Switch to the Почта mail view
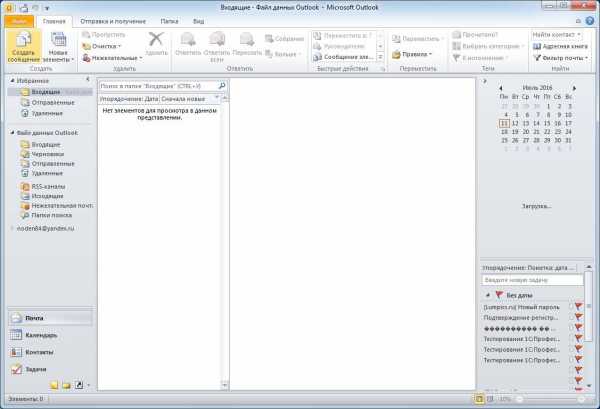The image size is (600, 409). 50,318
